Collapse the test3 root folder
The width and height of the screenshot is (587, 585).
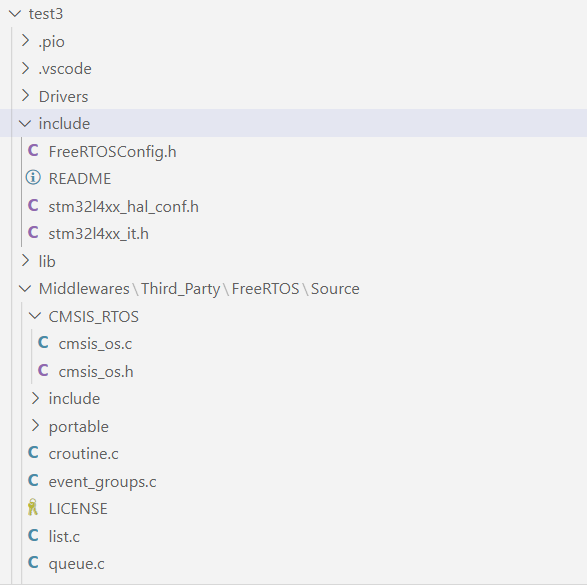point(15,13)
